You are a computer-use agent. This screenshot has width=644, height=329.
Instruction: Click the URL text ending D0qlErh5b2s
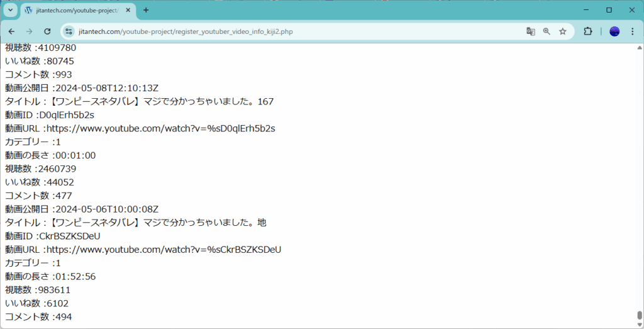(140, 128)
